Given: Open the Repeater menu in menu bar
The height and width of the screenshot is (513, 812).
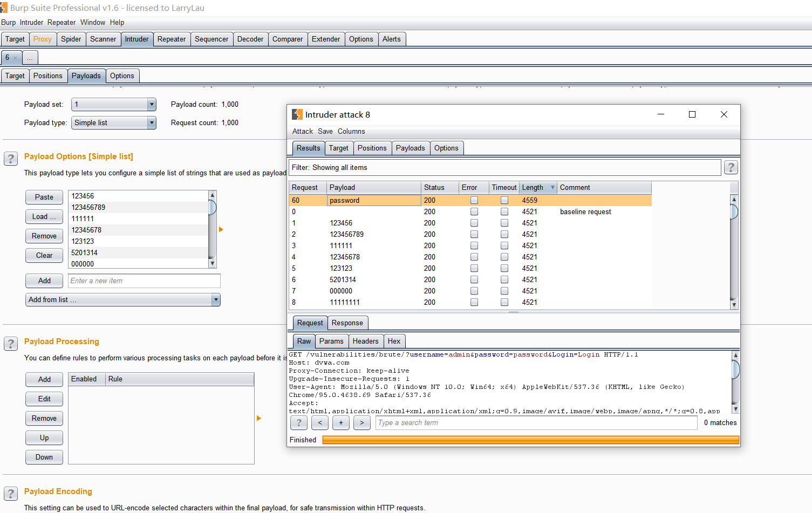Looking at the screenshot, I should (62, 22).
